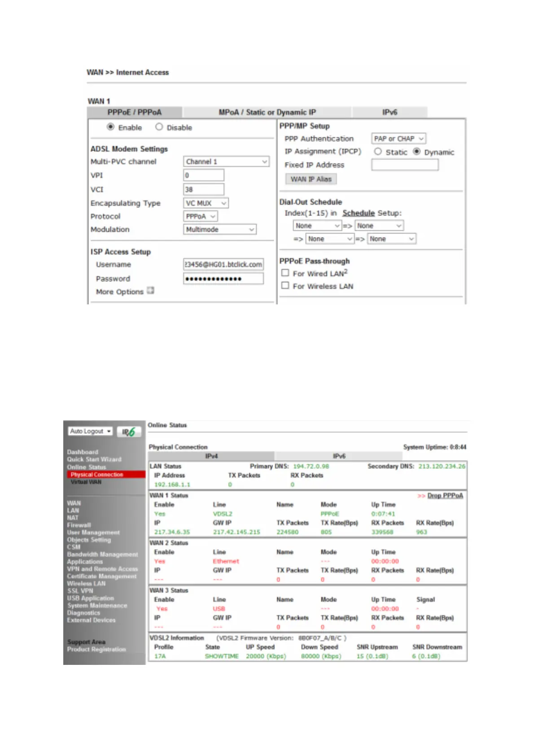The height and width of the screenshot is (756, 534).
Task: Click the Drop PPPoA link
Action: (445, 496)
